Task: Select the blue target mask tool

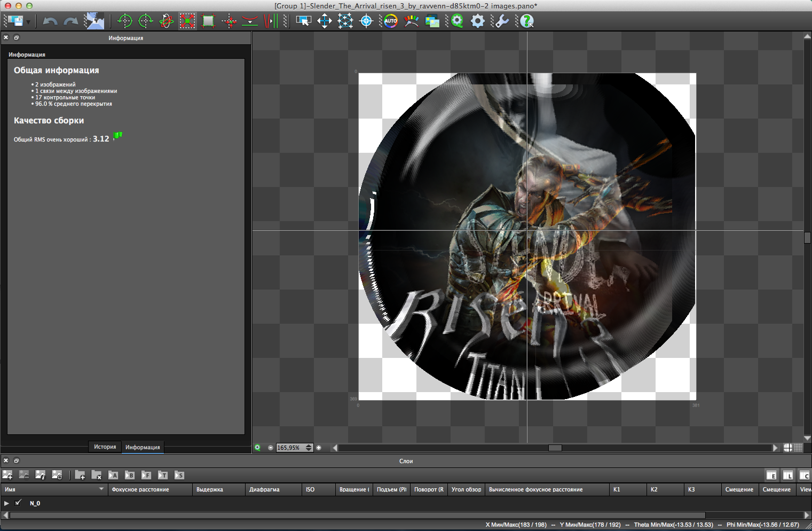Action: pyautogui.click(x=366, y=21)
